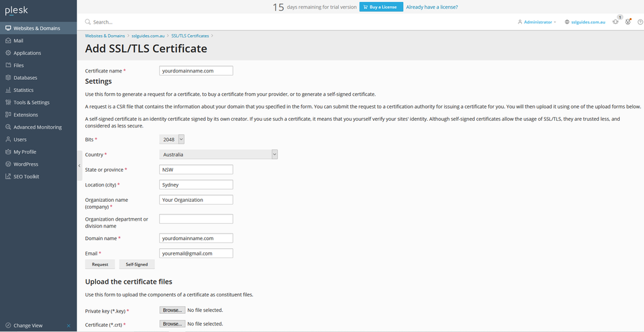644x332 pixels.
Task: Open the help question mark icon
Action: 639,22
